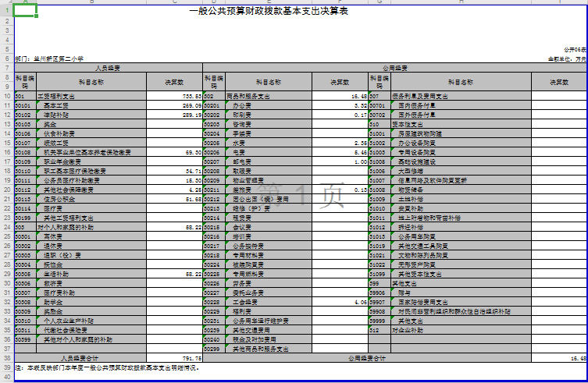Select row 38 header
The height and width of the screenshot is (383, 588).
point(6,358)
